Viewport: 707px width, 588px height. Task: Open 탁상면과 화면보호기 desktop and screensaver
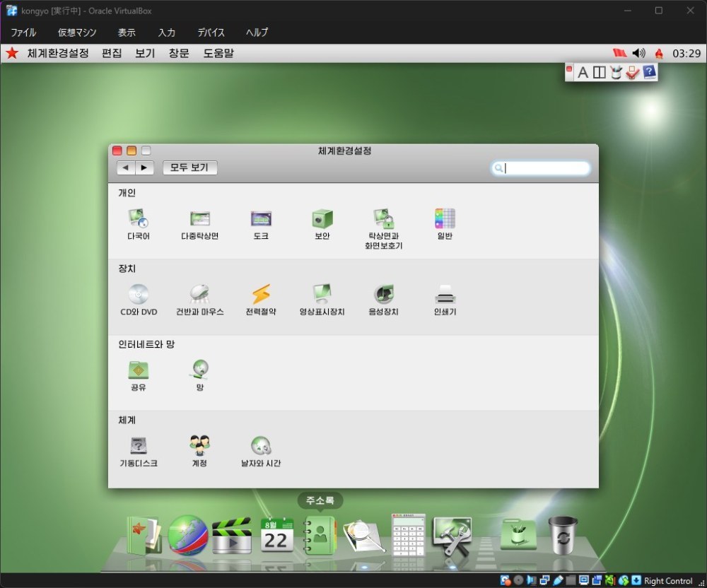coord(384,229)
